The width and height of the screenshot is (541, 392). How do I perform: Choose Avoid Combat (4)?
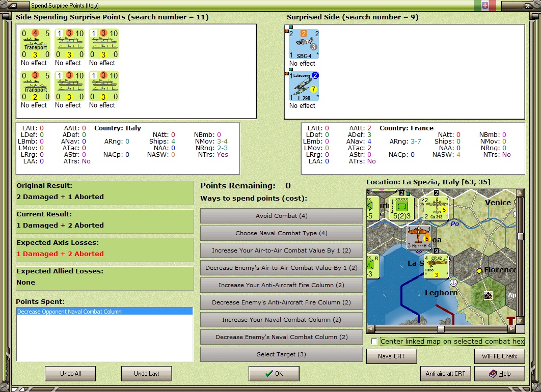[x=282, y=216]
